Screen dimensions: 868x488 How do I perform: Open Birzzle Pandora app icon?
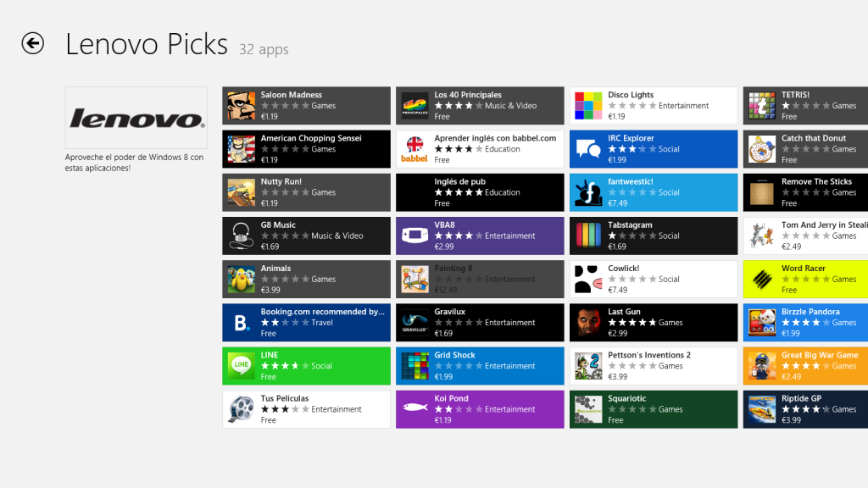762,323
